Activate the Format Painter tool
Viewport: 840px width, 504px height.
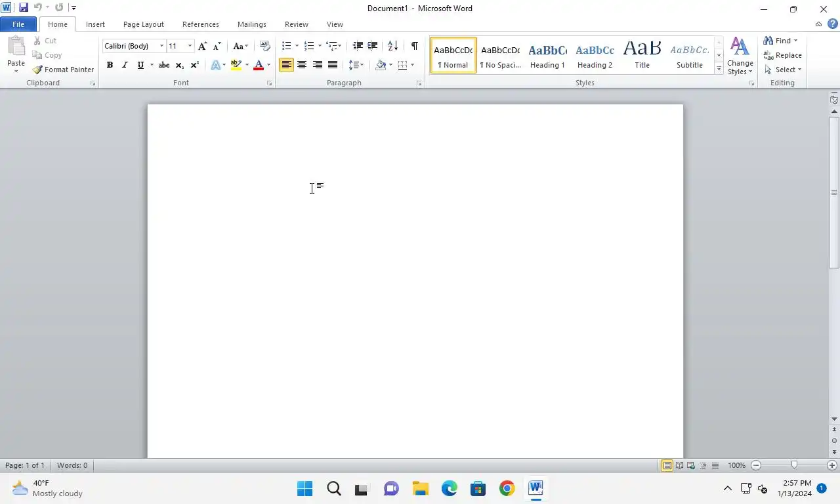coord(63,70)
